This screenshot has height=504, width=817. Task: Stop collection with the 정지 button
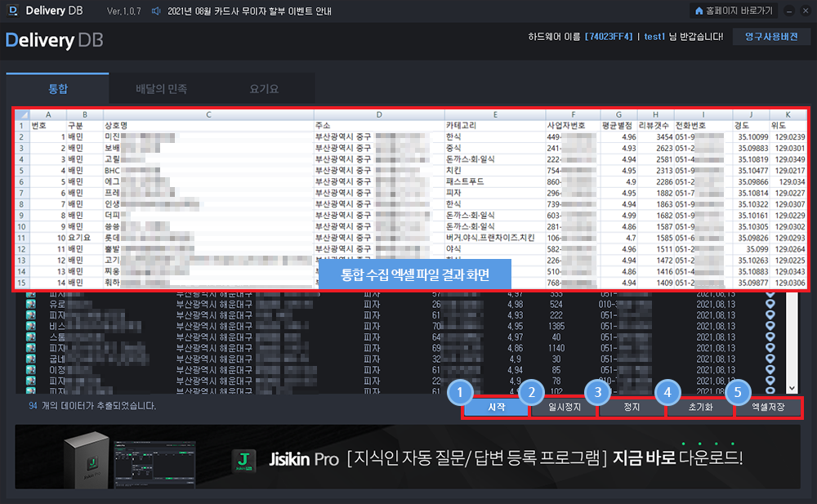[x=632, y=407]
